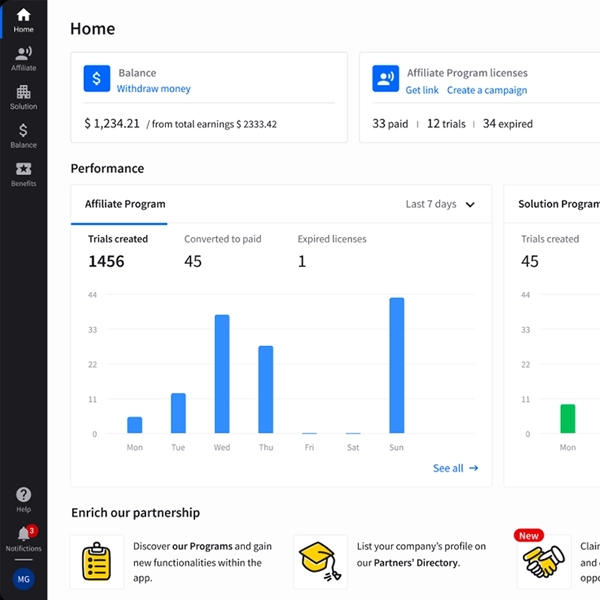
Task: Select the Affiliate Program tab
Action: pyautogui.click(x=125, y=204)
